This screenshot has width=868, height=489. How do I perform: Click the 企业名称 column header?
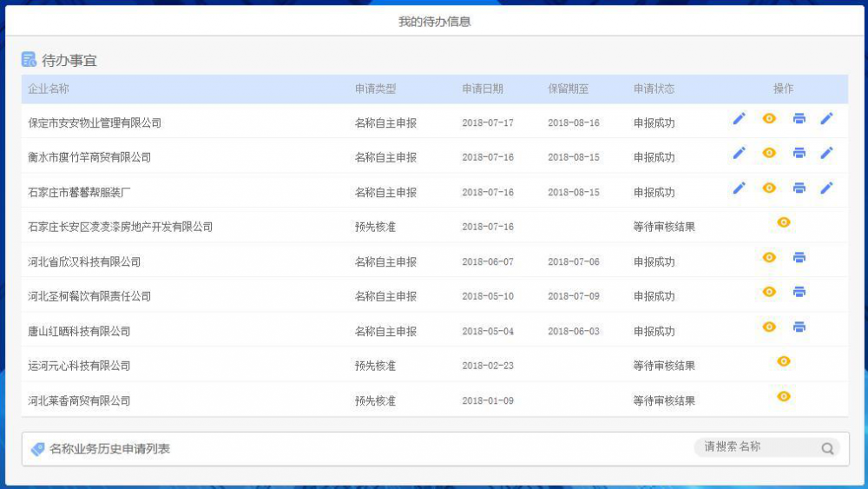click(x=49, y=89)
